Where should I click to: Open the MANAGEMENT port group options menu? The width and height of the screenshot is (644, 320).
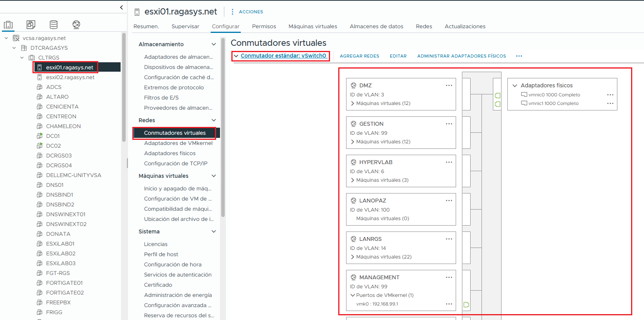pos(449,277)
